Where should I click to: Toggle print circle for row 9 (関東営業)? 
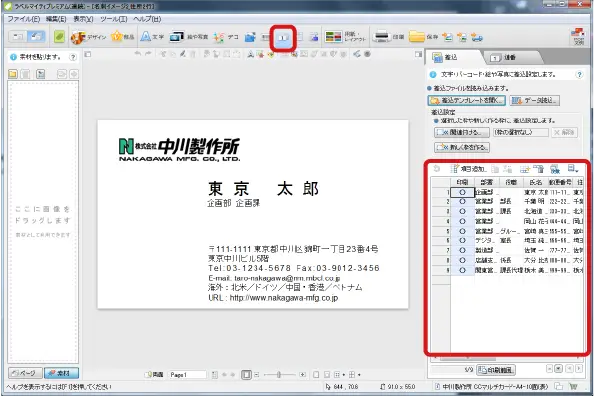point(462,270)
